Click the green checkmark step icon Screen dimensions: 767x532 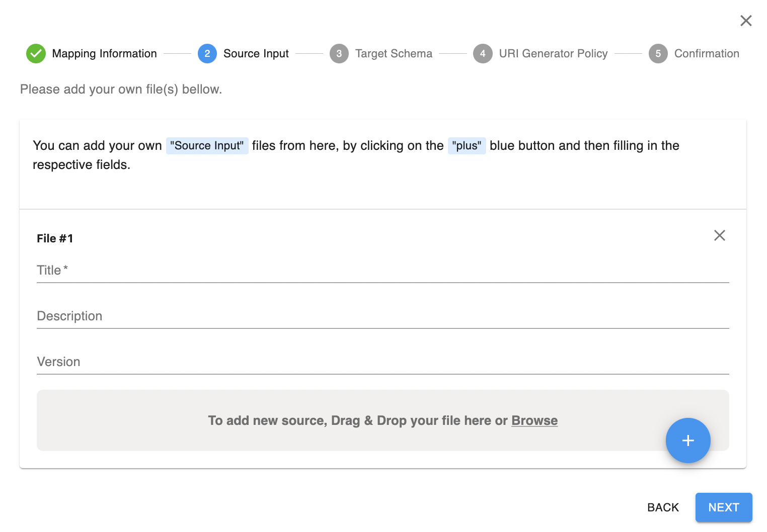tap(36, 54)
